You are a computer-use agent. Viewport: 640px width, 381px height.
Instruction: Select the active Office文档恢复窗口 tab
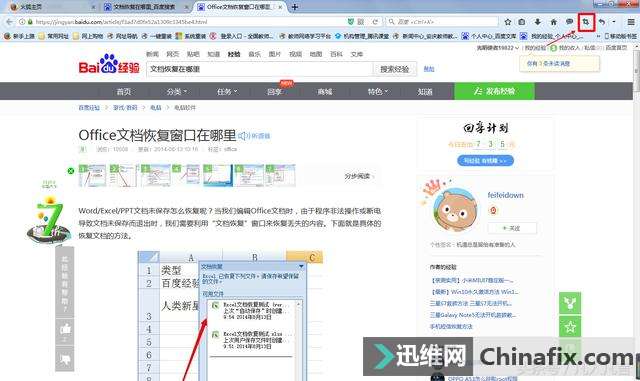pyautogui.click(x=240, y=7)
